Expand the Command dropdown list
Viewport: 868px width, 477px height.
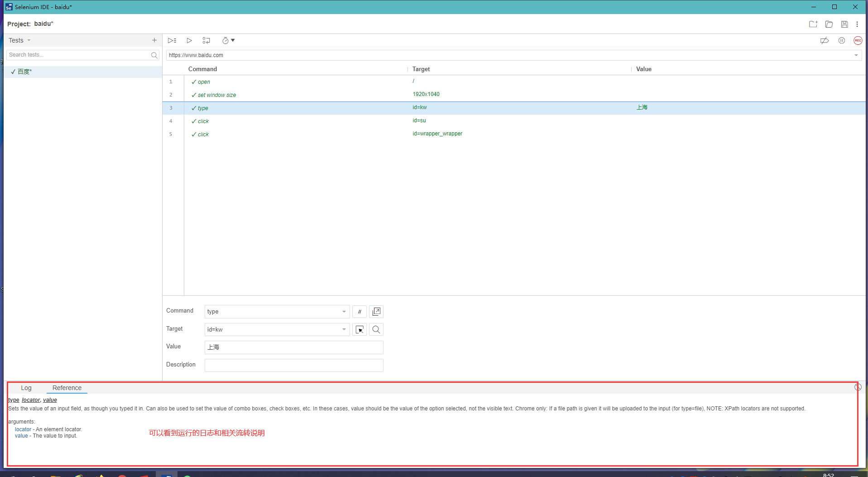pos(344,312)
